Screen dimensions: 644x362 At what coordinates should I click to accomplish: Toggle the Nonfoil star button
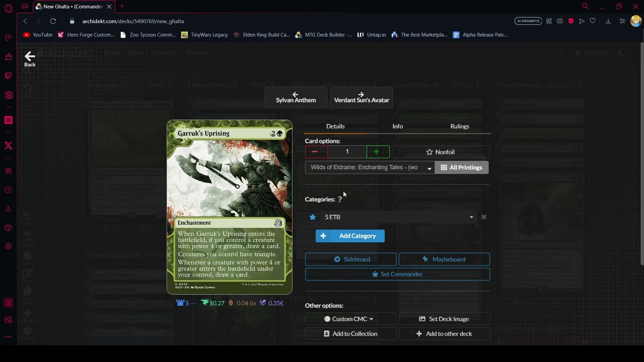pyautogui.click(x=440, y=152)
